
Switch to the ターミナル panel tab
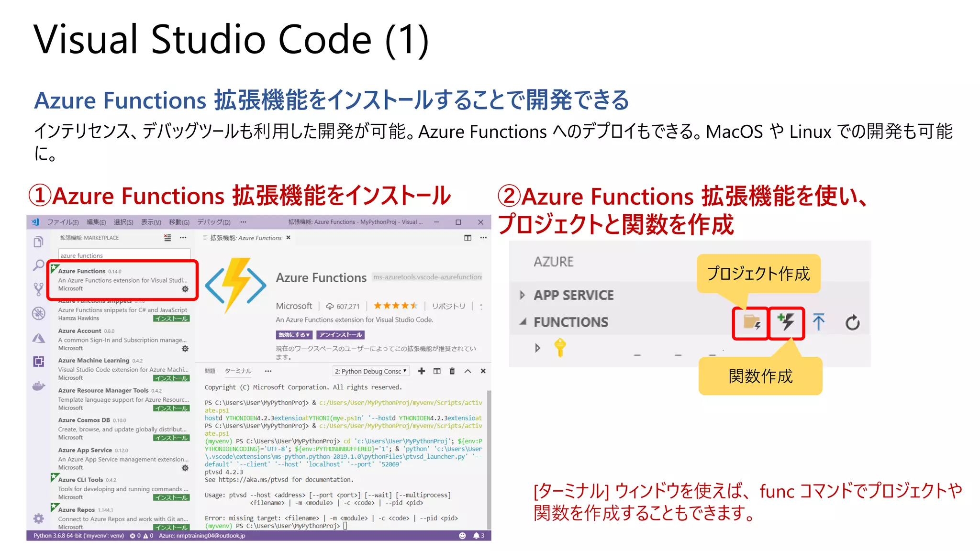(x=238, y=371)
